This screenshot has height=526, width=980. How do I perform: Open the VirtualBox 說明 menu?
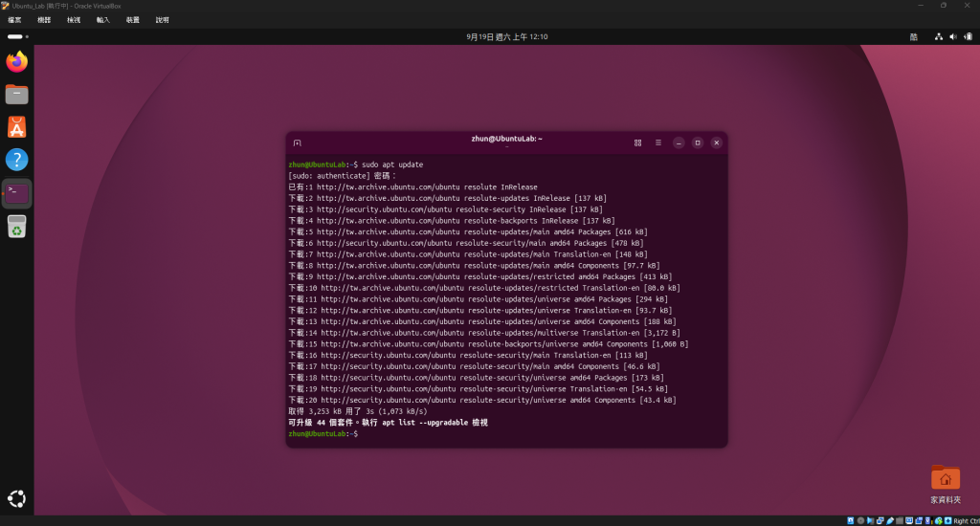(x=163, y=20)
